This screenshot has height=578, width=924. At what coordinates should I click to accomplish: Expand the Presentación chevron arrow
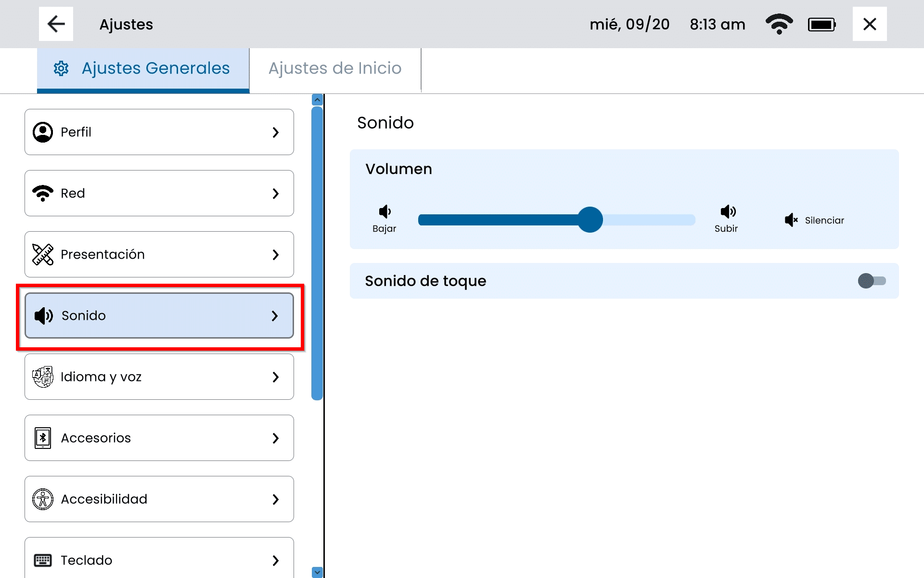point(275,254)
